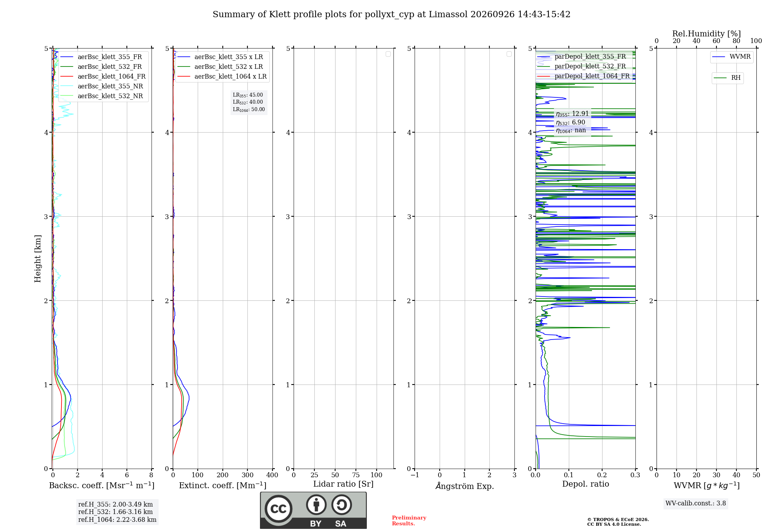Viewport: 783px width, 532px height.
Task: Click the ref.H_355: 2.00-3.49 km text
Action: pos(115,505)
